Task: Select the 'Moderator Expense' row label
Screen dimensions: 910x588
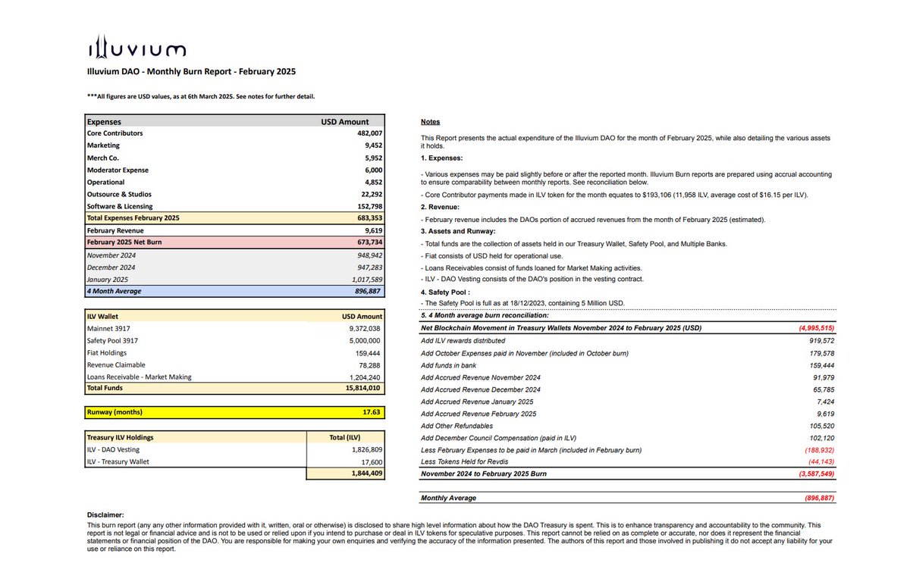Action: click(x=118, y=170)
